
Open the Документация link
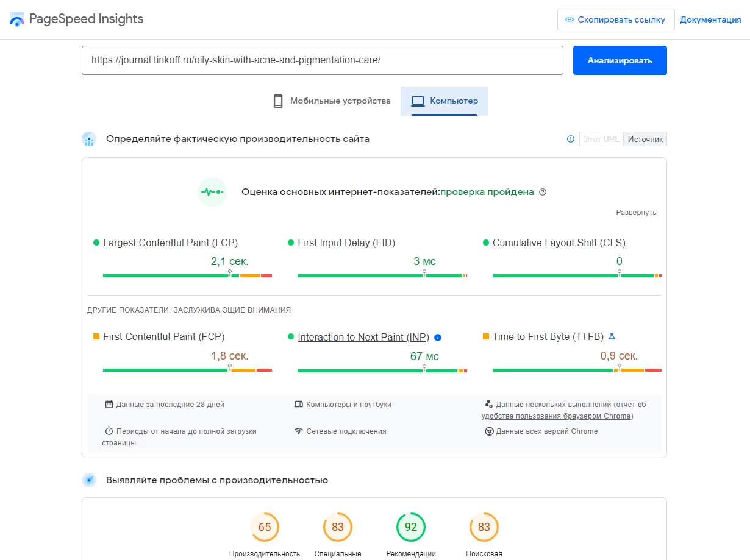click(710, 19)
